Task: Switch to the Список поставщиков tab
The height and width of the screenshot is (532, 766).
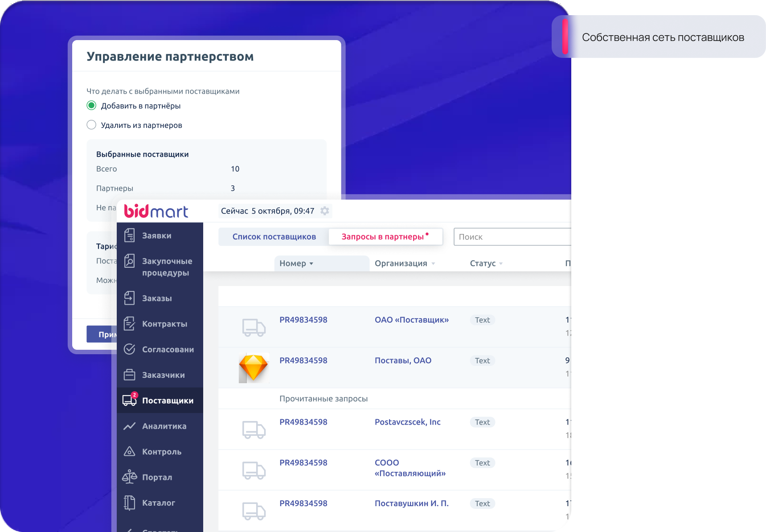Action: [274, 237]
